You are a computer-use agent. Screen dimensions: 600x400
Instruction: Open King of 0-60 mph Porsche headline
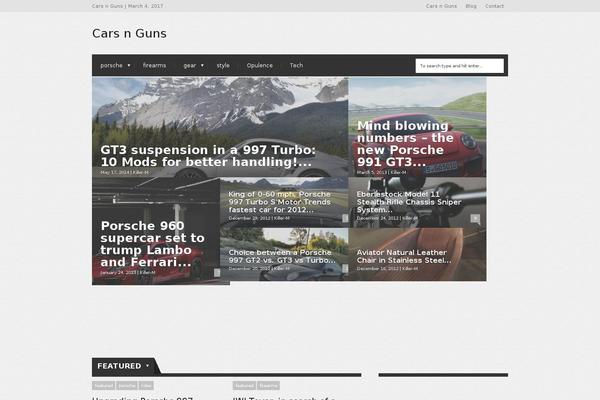coord(280,202)
